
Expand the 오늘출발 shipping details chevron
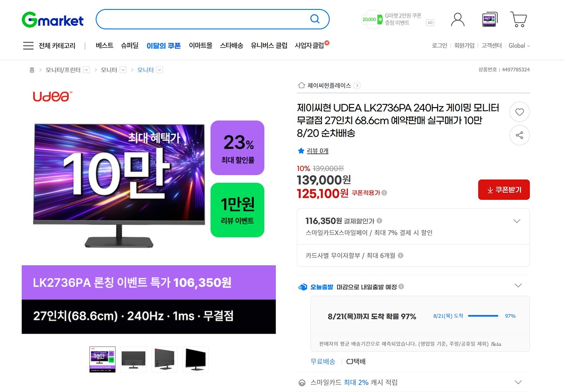[x=518, y=285]
